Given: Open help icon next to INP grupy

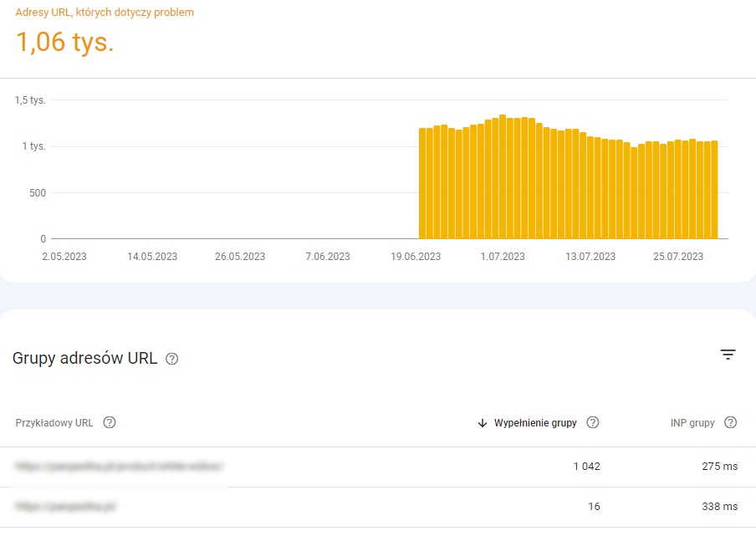Looking at the screenshot, I should (730, 422).
